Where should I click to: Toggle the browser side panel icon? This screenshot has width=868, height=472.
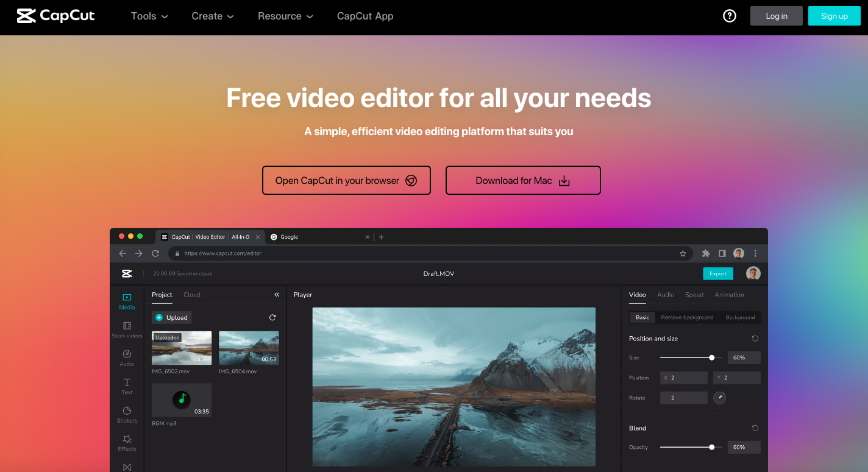pos(722,253)
